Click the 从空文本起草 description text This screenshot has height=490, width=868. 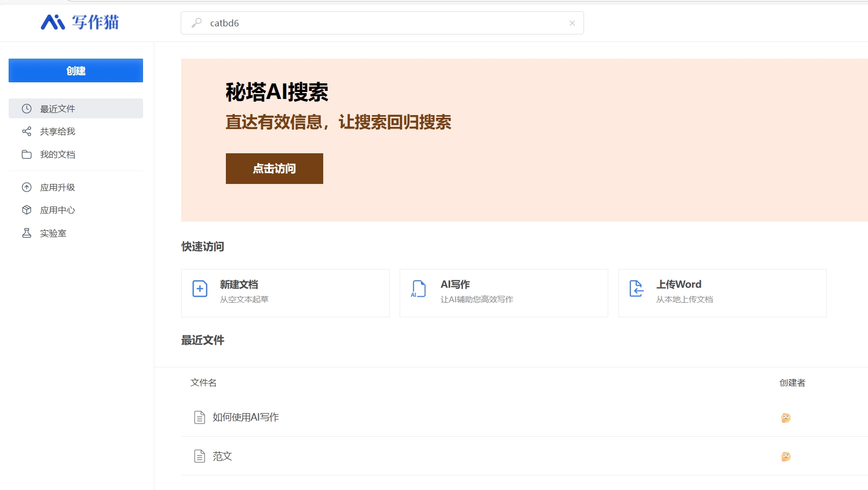244,299
